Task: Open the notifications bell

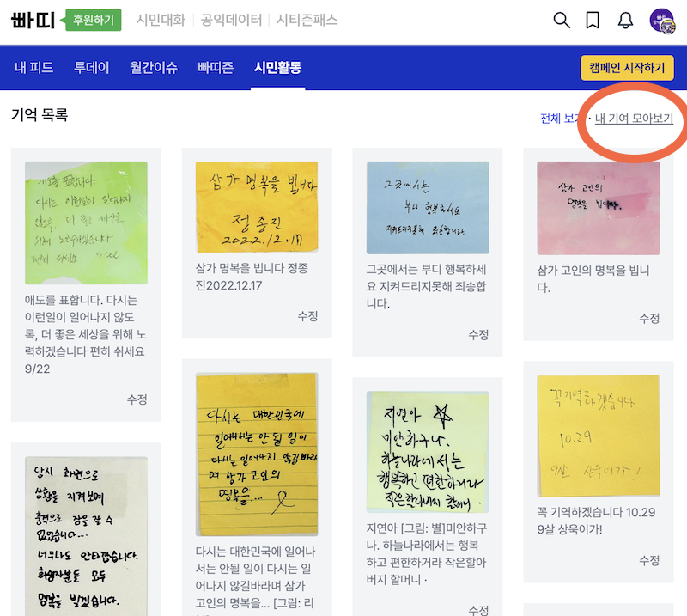Action: (x=625, y=21)
